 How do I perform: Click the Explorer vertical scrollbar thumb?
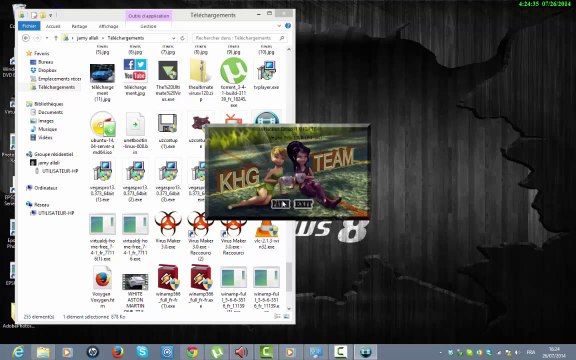[289, 277]
